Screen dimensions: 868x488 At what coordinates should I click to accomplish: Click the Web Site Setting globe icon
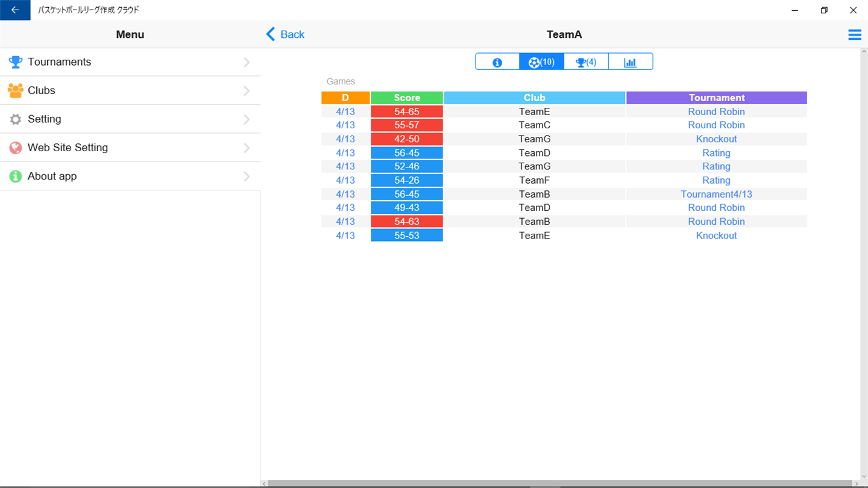pos(16,148)
